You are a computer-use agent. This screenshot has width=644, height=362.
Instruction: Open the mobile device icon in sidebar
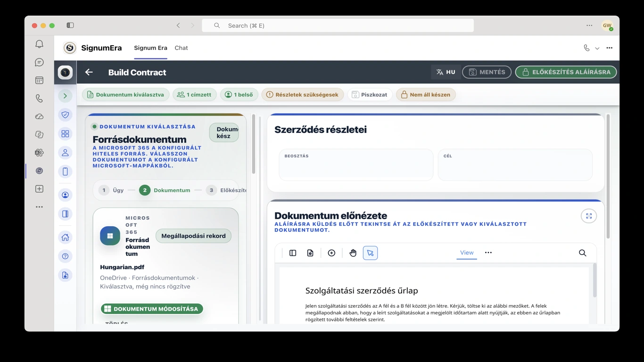(x=65, y=172)
